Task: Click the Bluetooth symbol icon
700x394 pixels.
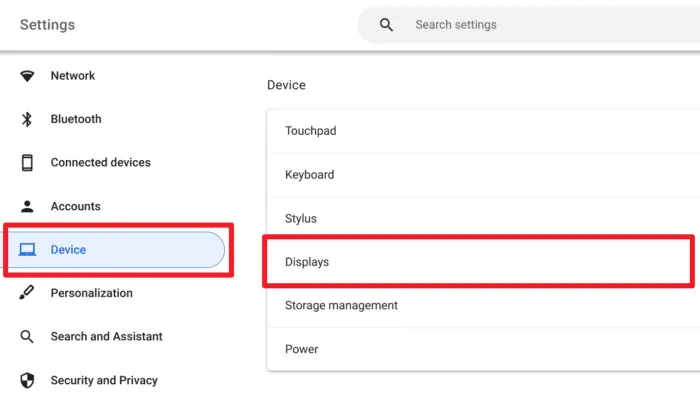Action: point(27,119)
